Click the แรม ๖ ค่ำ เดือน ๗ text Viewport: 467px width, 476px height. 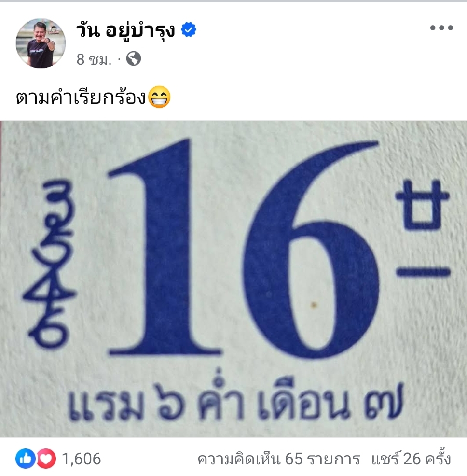[236, 400]
